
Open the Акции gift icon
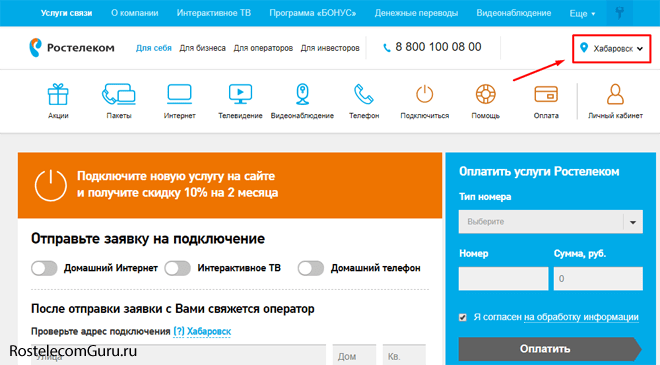(58, 94)
